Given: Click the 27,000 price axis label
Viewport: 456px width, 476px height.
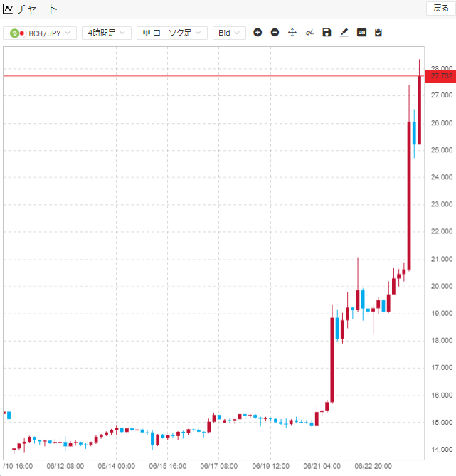Looking at the screenshot, I should pos(442,95).
